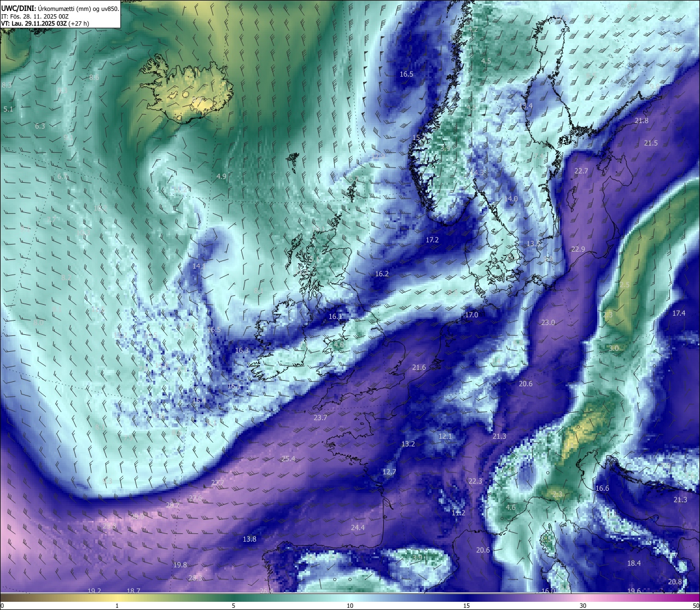Click the 22.9 map value
The width and height of the screenshot is (700, 610).
click(578, 249)
